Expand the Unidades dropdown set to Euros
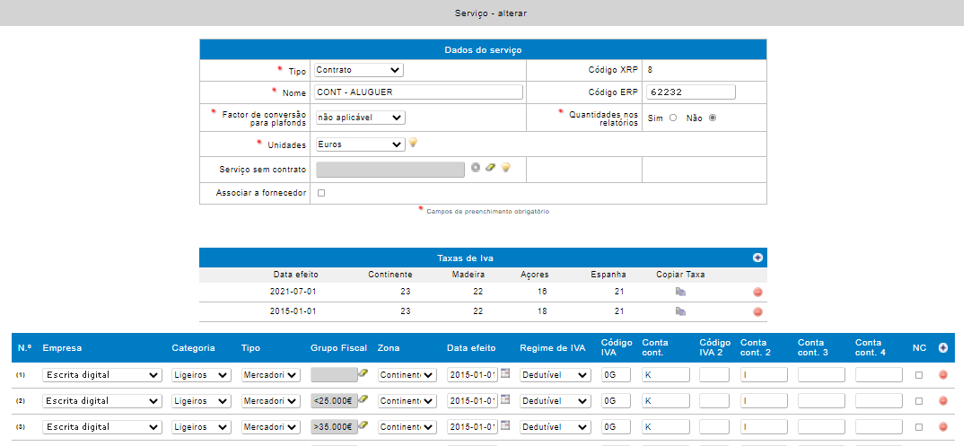This screenshot has height=446, width=980. (359, 144)
